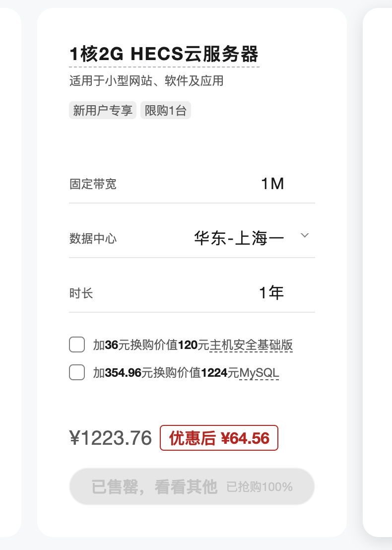This screenshot has height=550, width=392.
Task: Click the original price ¥1223.76
Action: coord(111,438)
